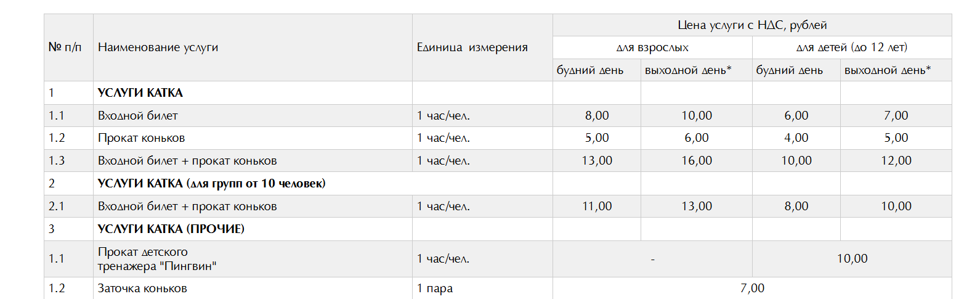Click the "1 пара" unit cell

tap(435, 289)
